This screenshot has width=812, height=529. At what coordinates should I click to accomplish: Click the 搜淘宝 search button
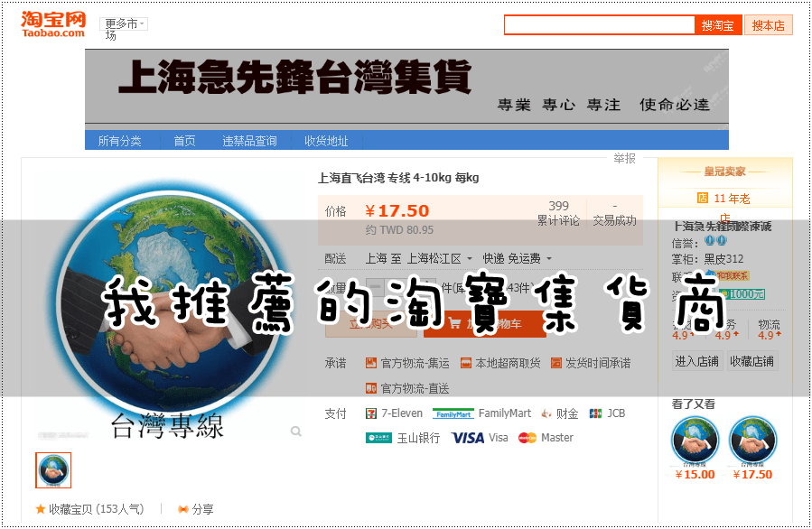[716, 24]
